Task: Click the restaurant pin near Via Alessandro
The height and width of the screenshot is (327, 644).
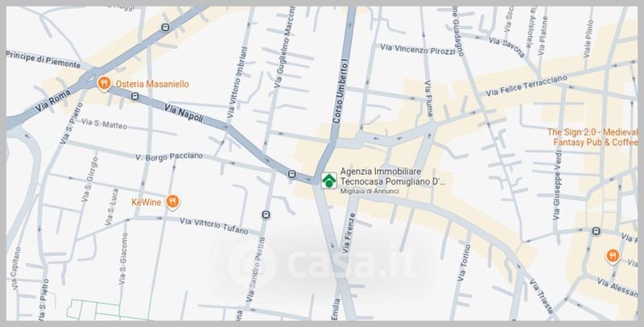Action: click(613, 256)
